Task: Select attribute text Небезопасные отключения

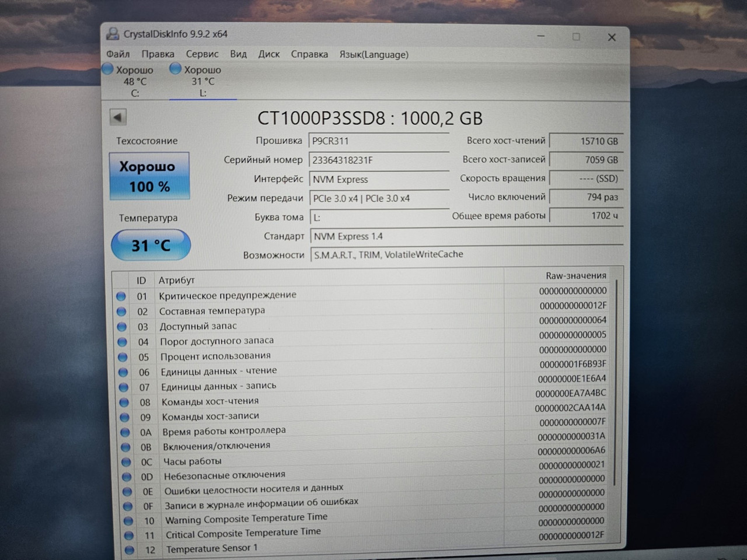Action: (225, 475)
